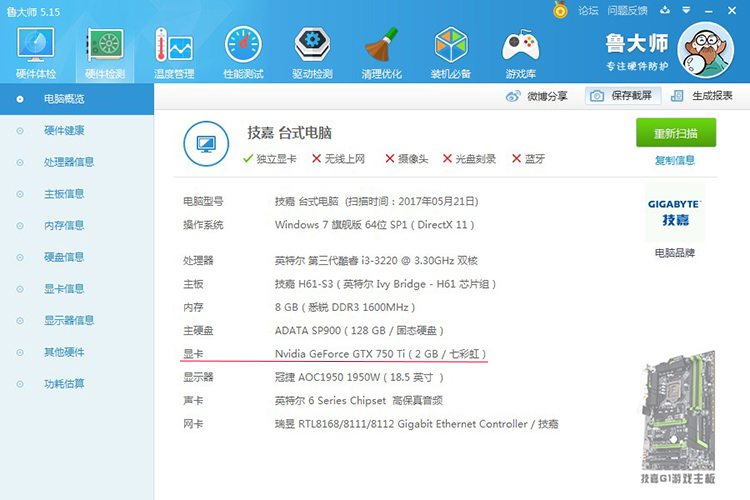Click the 鲁大师 5.15 window title

click(33, 12)
